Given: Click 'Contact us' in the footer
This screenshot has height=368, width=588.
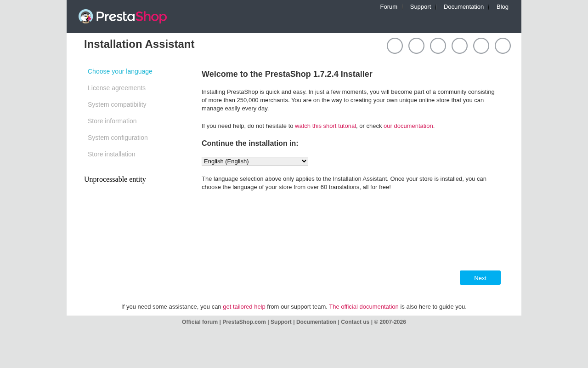Looking at the screenshot, I should [x=355, y=322].
